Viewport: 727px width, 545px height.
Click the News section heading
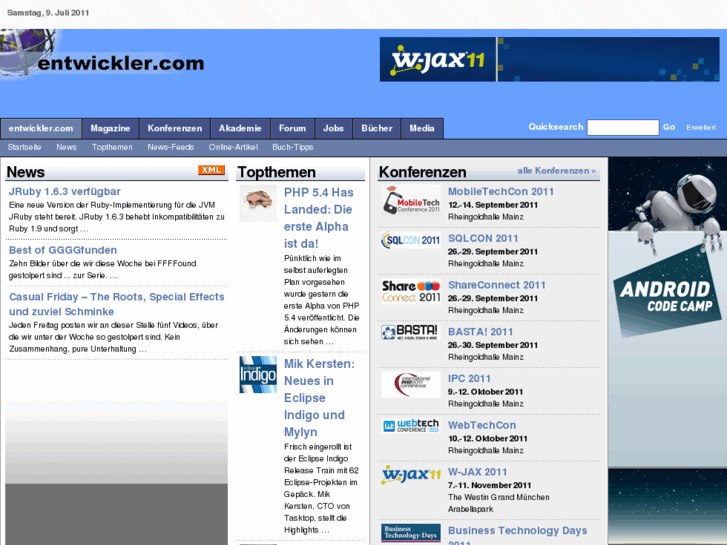click(x=26, y=172)
